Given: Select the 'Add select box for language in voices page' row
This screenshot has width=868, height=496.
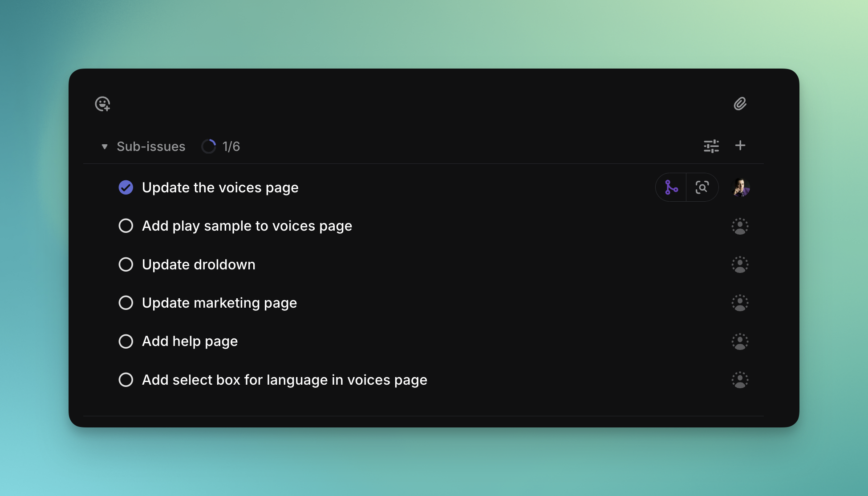Looking at the screenshot, I should click(284, 379).
